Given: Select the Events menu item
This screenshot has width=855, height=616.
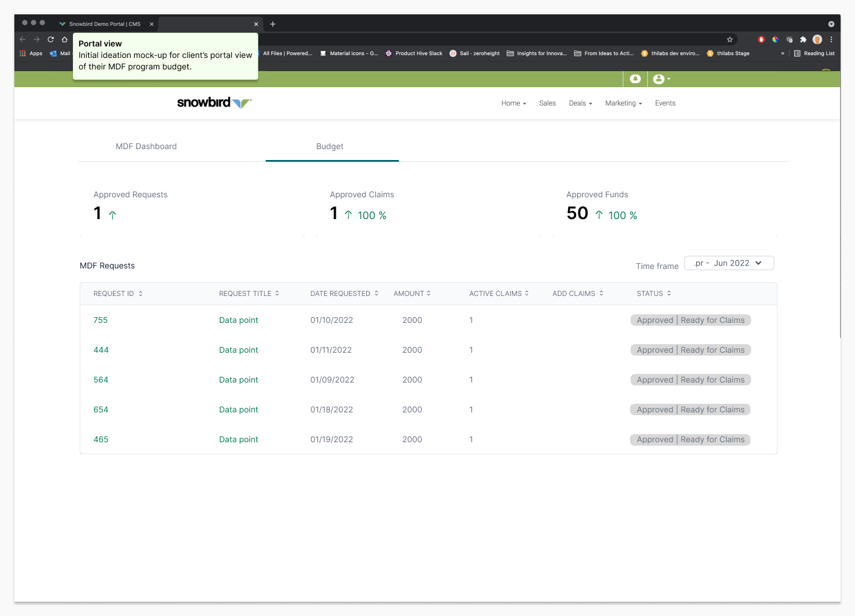Looking at the screenshot, I should [665, 103].
